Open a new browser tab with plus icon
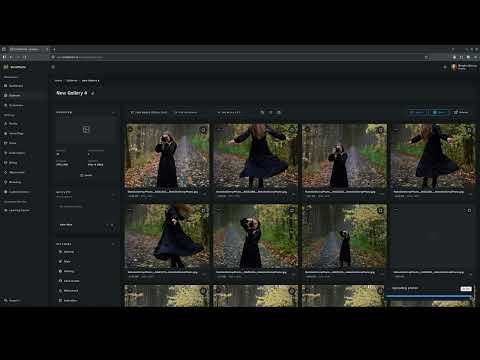 click(54, 49)
